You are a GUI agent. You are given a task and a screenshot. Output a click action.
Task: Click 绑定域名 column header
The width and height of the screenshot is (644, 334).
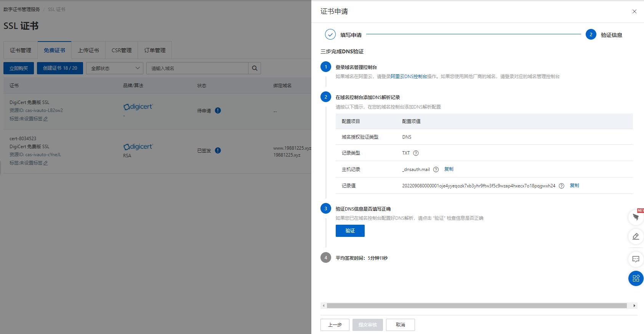[282, 86]
